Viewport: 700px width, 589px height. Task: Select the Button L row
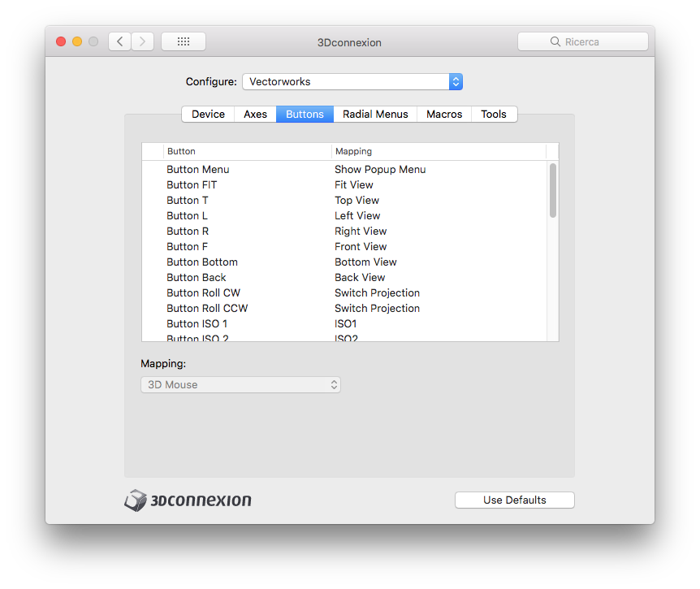tap(344, 215)
